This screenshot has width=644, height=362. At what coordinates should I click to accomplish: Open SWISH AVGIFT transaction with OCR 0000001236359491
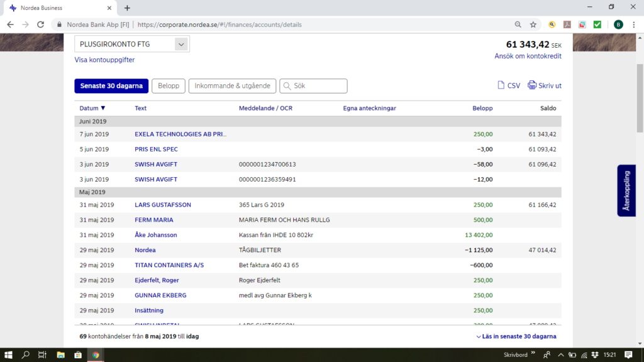(x=156, y=179)
